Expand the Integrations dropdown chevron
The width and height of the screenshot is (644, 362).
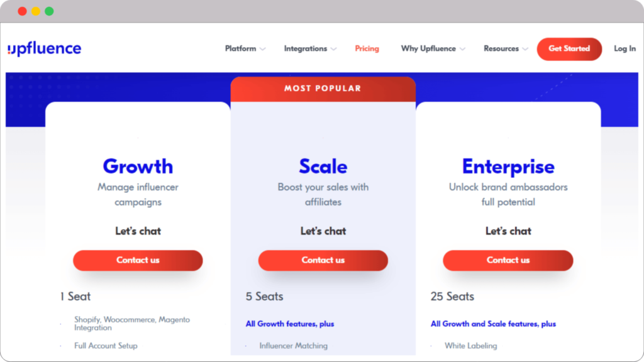pos(333,49)
